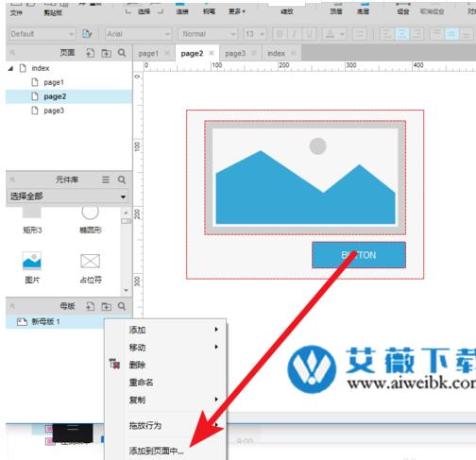Viewport: 476px width, 460px height.
Task: Add a new page in Pages panel
Action: pyautogui.click(x=91, y=53)
